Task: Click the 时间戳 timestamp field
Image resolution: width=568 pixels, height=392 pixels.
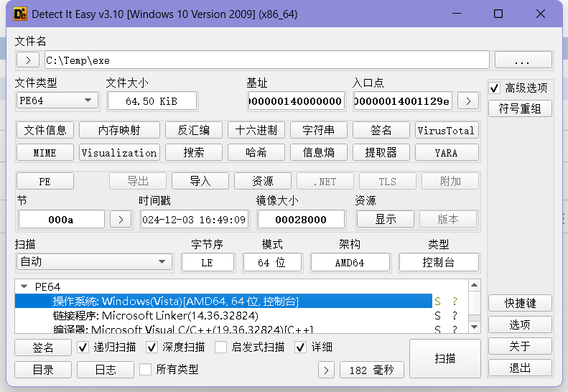Action: pos(194,219)
